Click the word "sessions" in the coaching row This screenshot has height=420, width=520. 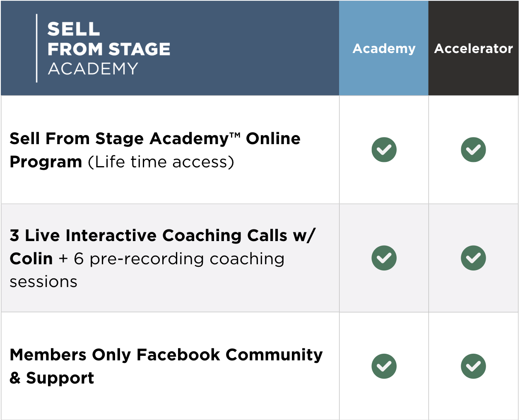43,282
